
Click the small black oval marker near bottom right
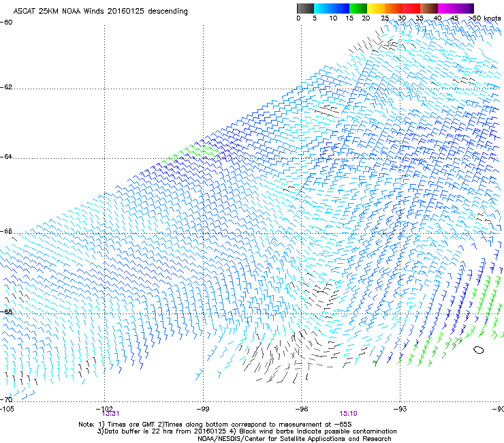[479, 350]
